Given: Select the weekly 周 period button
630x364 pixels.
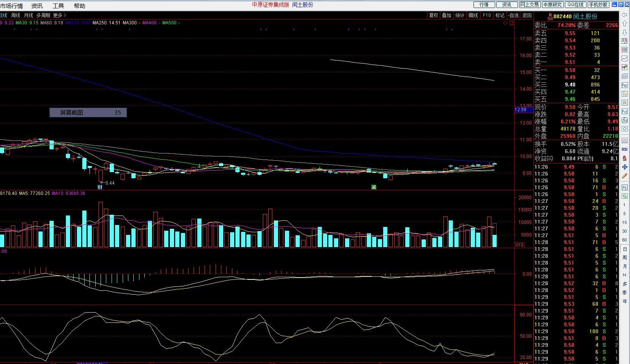Looking at the screenshot, I should [625, 258].
